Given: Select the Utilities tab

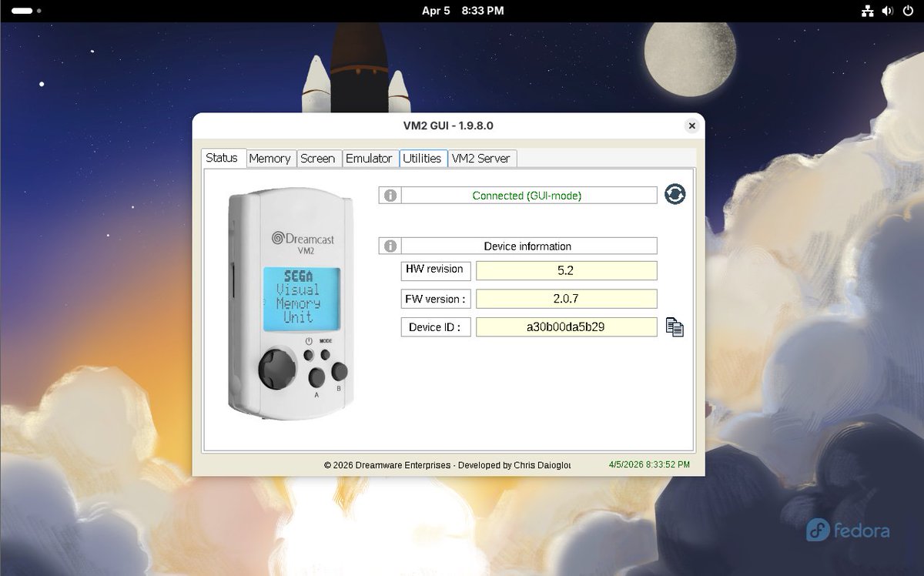Looking at the screenshot, I should (x=422, y=159).
